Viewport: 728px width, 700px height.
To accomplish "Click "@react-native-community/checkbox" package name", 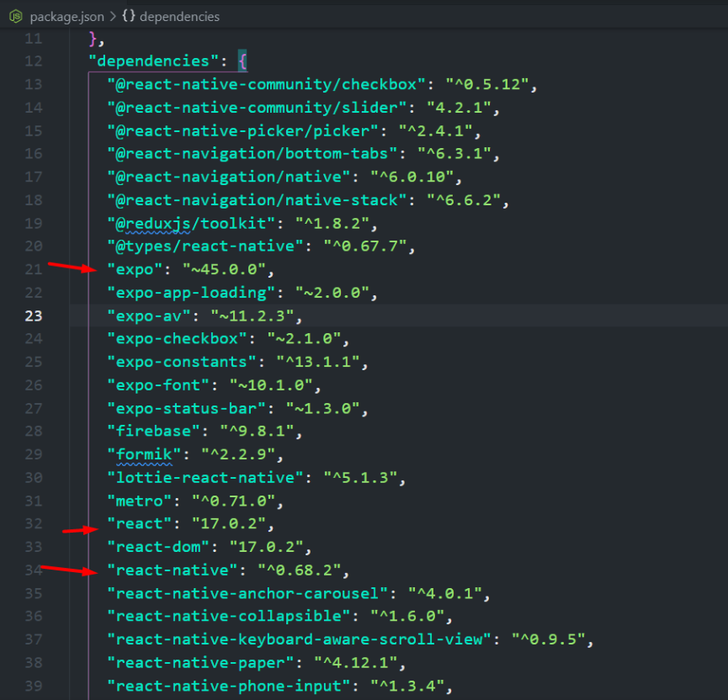I will tap(266, 84).
